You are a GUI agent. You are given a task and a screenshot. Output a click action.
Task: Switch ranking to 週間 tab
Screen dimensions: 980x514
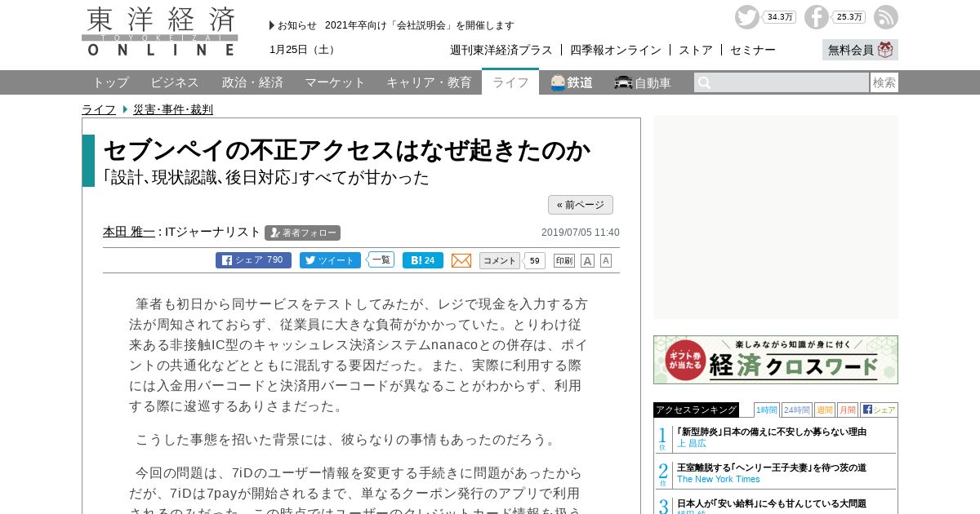825,410
